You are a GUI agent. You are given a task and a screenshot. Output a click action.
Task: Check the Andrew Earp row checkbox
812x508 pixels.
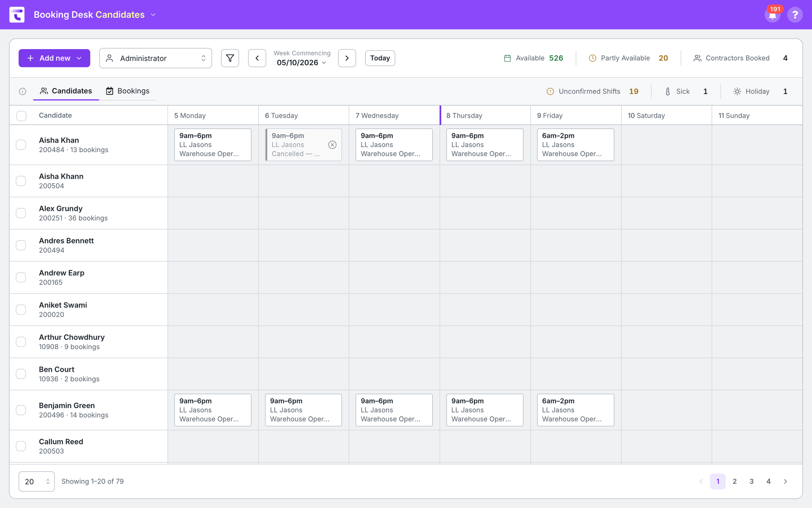(21, 277)
